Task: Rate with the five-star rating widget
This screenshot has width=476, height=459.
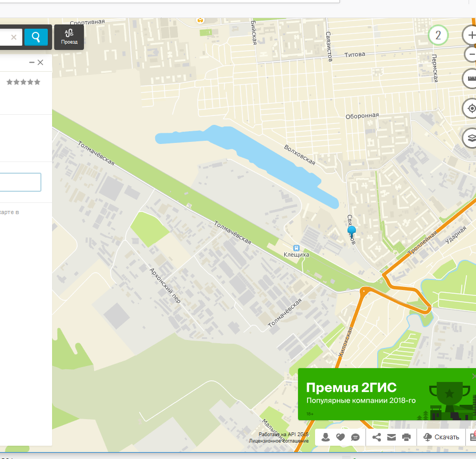Action: (x=23, y=82)
